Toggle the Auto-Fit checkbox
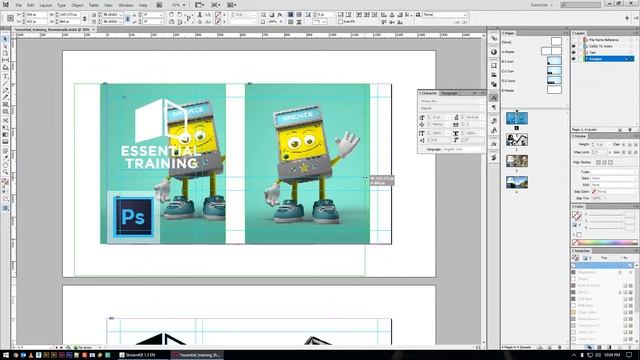 click(340, 22)
